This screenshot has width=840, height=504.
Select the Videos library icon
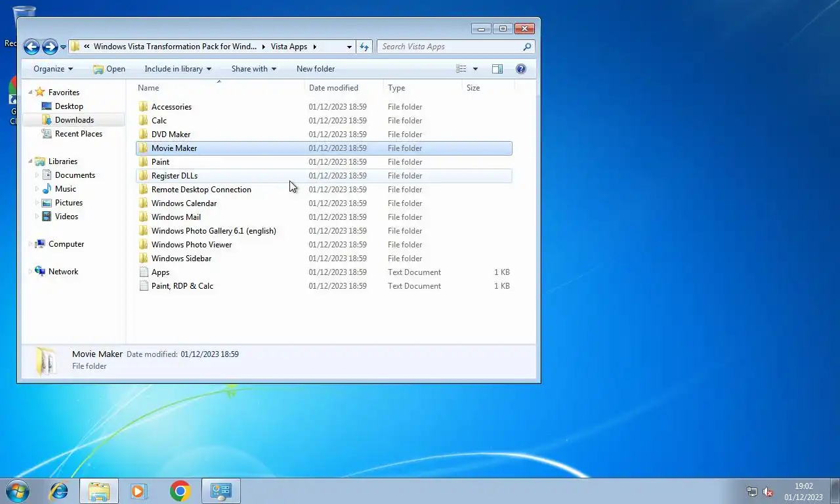47,217
